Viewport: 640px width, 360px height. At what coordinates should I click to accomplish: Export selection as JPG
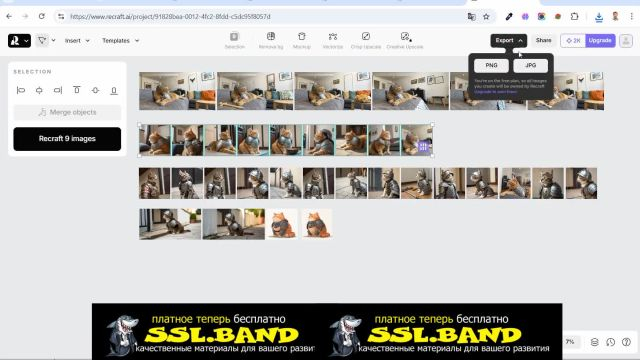click(x=531, y=65)
